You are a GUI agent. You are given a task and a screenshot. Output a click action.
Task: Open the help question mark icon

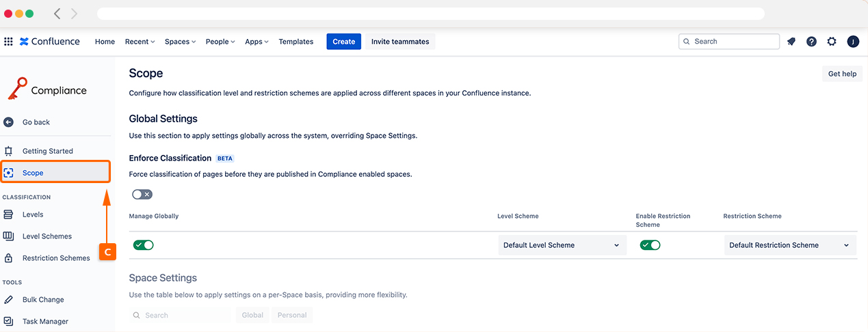tap(811, 42)
